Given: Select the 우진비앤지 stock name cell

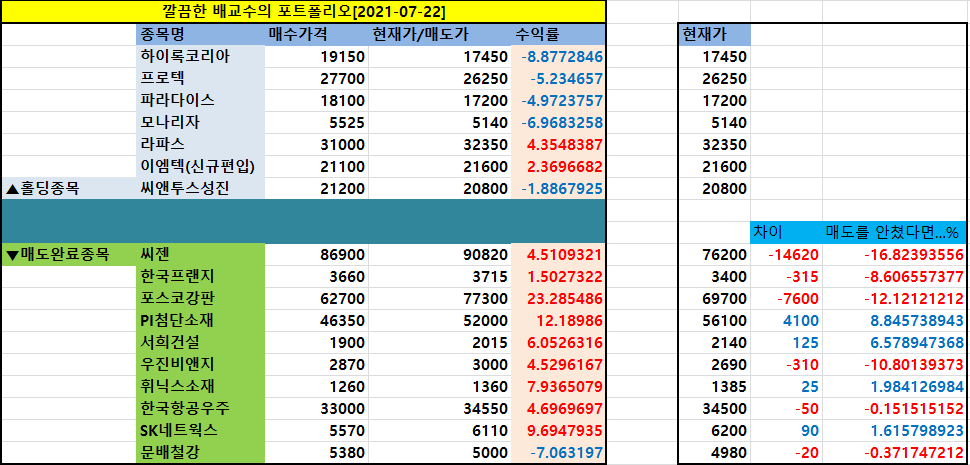Looking at the screenshot, I should 200,364.
